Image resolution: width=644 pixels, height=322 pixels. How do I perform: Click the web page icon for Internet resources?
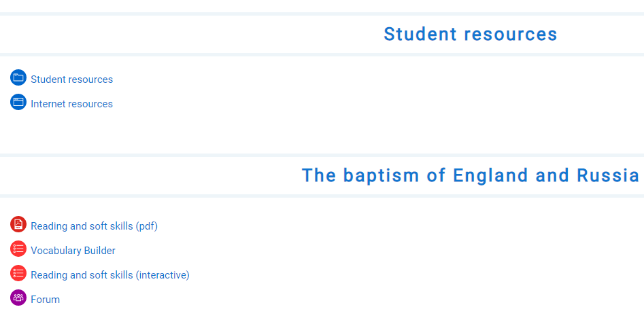pos(18,103)
